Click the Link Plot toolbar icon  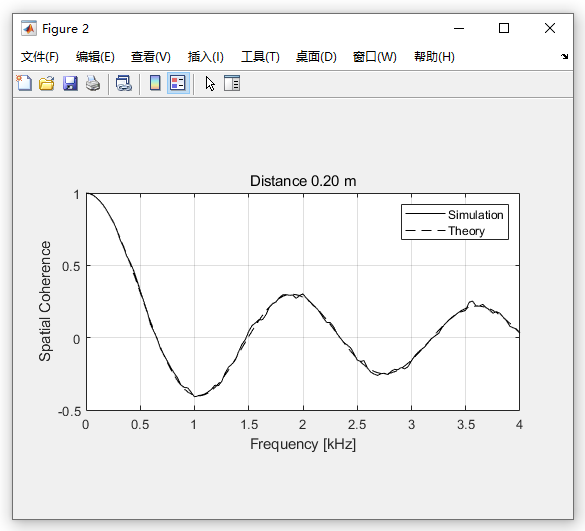point(124,83)
